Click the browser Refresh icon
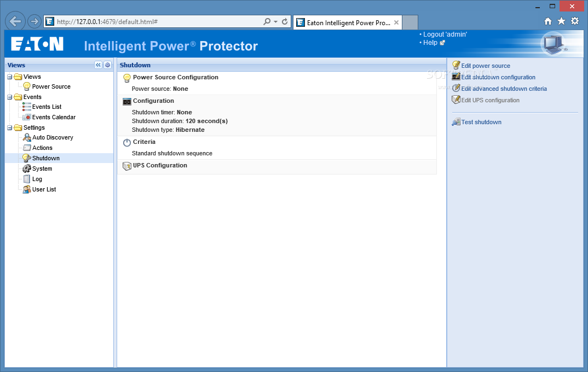Viewport: 588px width, 372px height. 285,22
